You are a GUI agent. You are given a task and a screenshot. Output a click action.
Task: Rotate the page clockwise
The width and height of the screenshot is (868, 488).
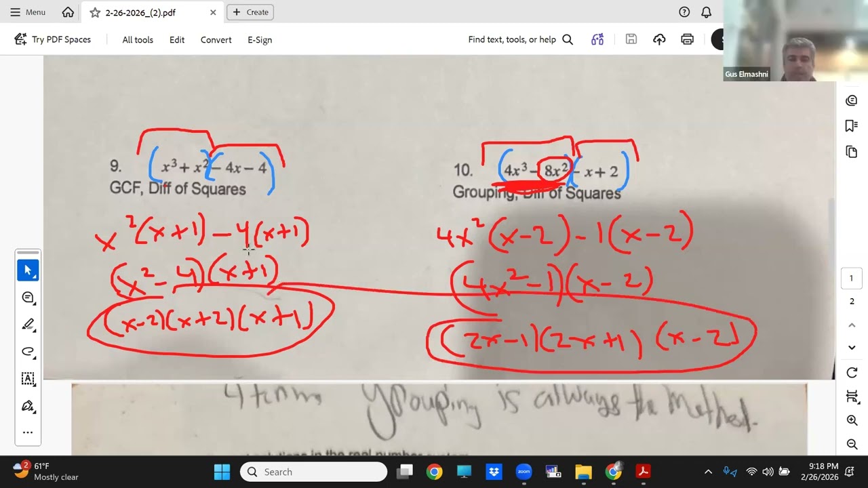point(852,373)
